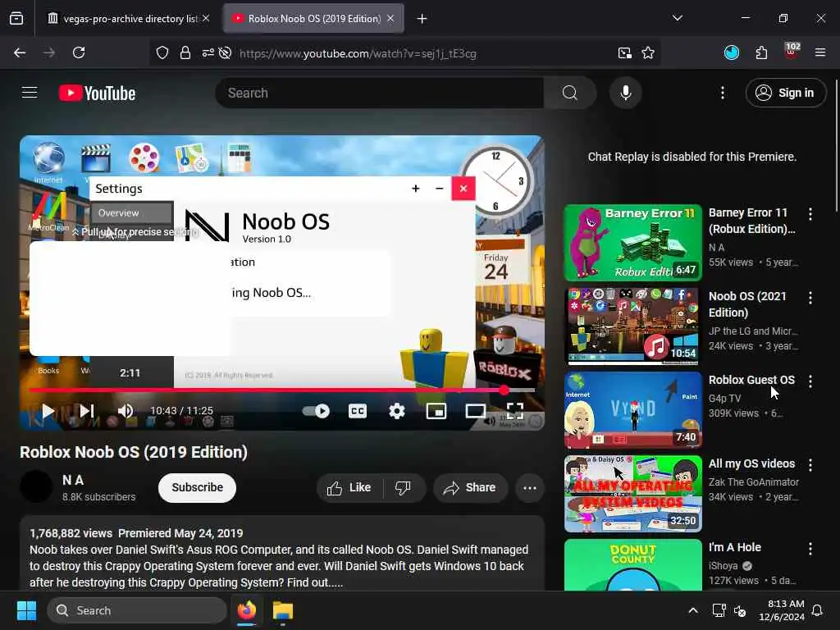The image size is (840, 630).
Task: Open the blue circular extension icon
Action: coord(731,52)
